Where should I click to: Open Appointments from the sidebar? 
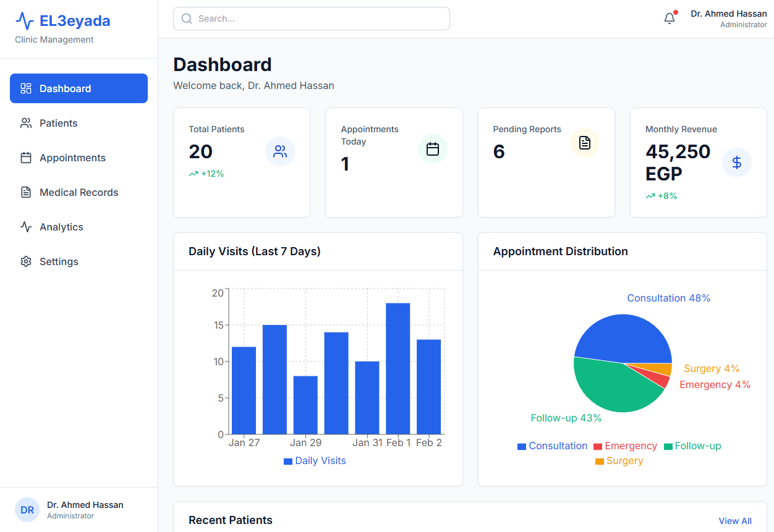pyautogui.click(x=72, y=158)
